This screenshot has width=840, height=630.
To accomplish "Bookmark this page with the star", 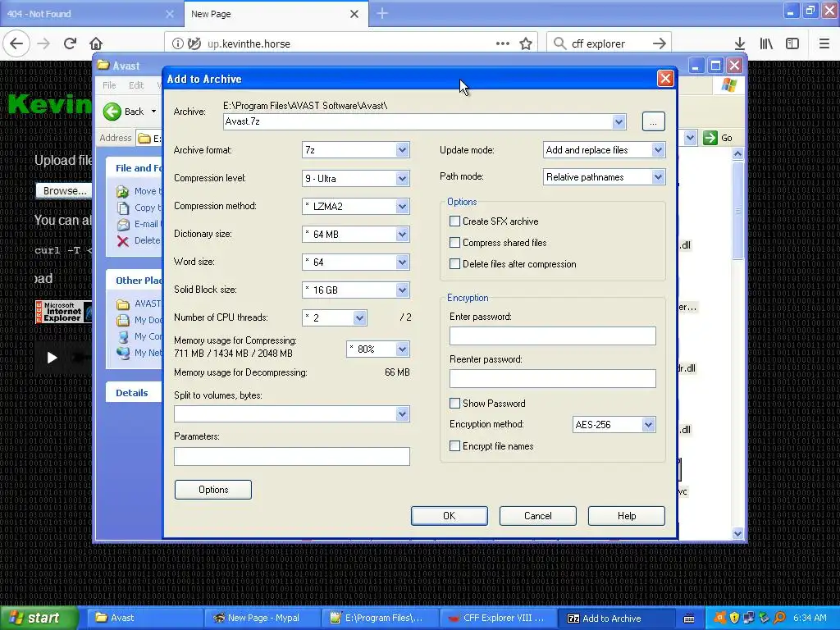I will coord(526,43).
